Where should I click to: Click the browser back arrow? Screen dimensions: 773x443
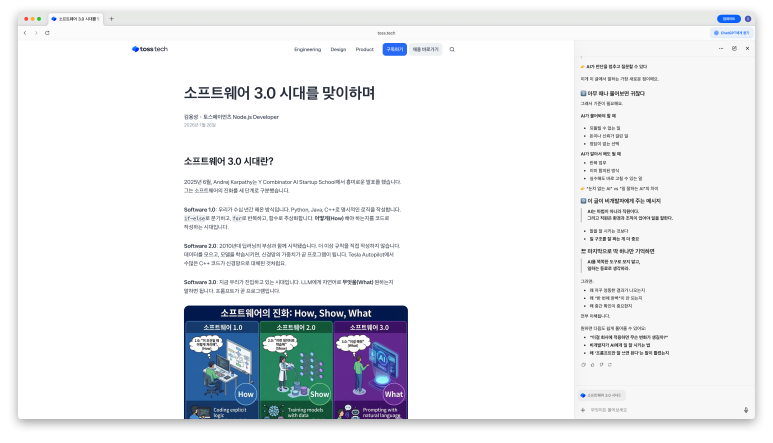(x=24, y=33)
